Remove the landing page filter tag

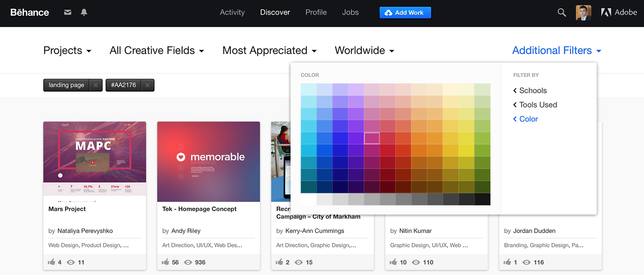pos(96,85)
